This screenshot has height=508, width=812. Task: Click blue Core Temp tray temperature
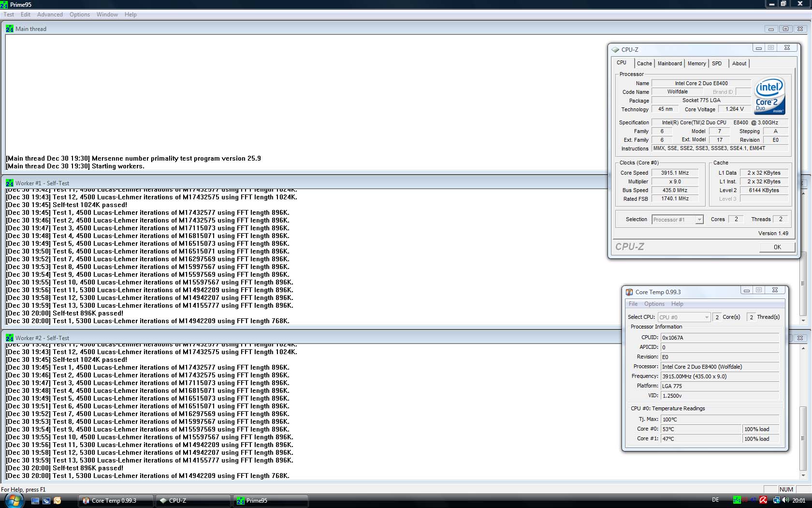[x=754, y=500]
